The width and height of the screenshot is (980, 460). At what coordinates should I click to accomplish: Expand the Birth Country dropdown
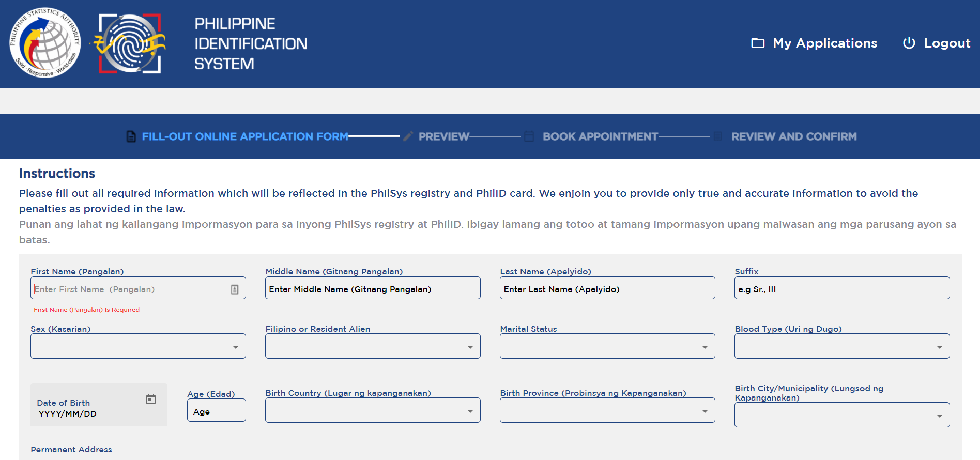(373, 410)
